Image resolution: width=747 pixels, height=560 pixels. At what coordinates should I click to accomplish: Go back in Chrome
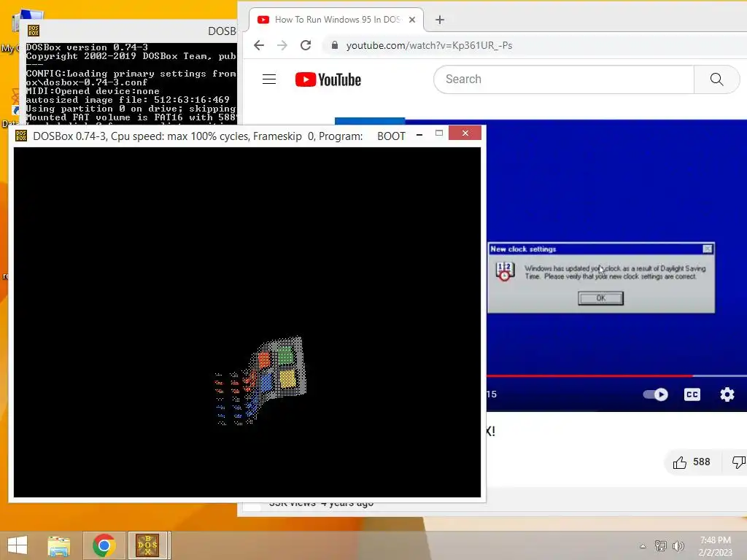259,45
